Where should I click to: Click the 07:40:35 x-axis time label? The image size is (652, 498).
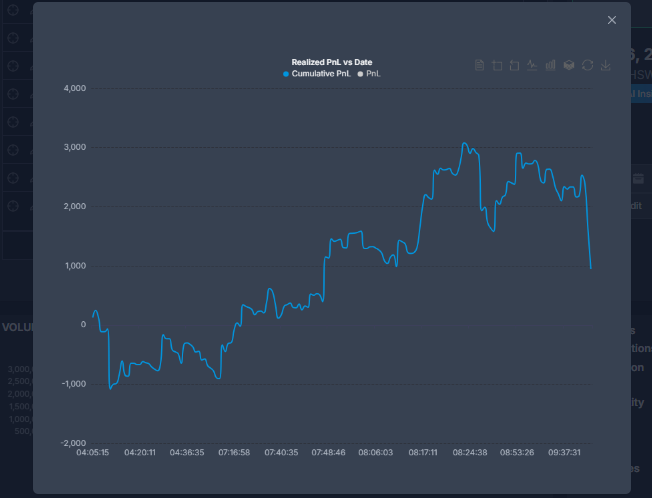pos(282,452)
